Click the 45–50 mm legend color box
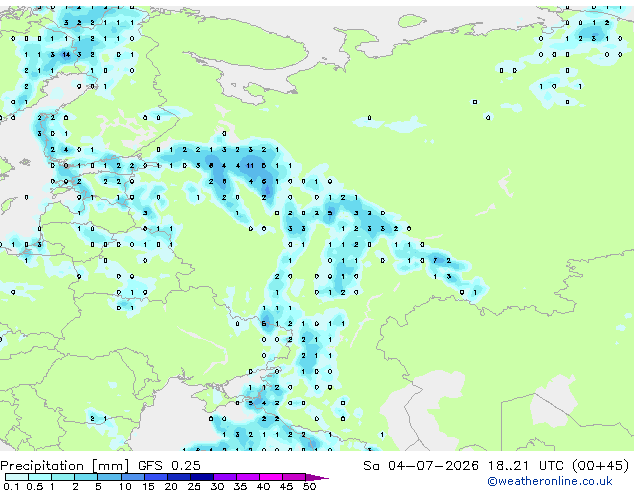Viewport: 634px width, 490px height. tap(294, 477)
